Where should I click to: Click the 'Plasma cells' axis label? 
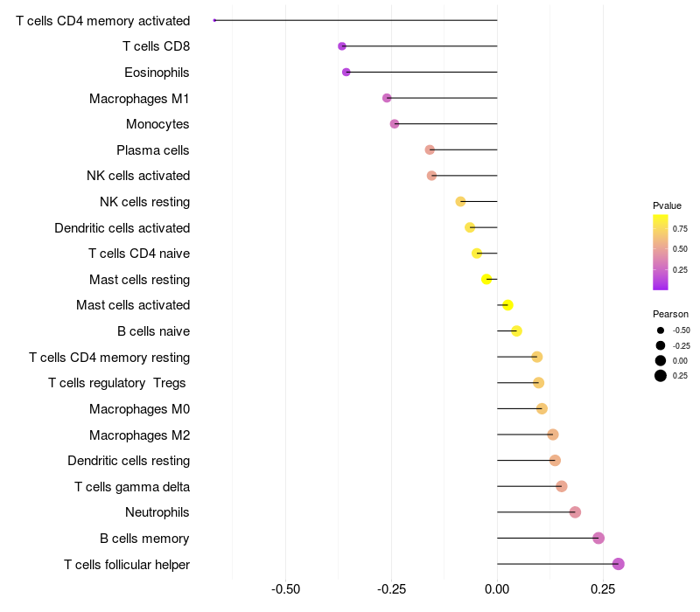point(153,150)
